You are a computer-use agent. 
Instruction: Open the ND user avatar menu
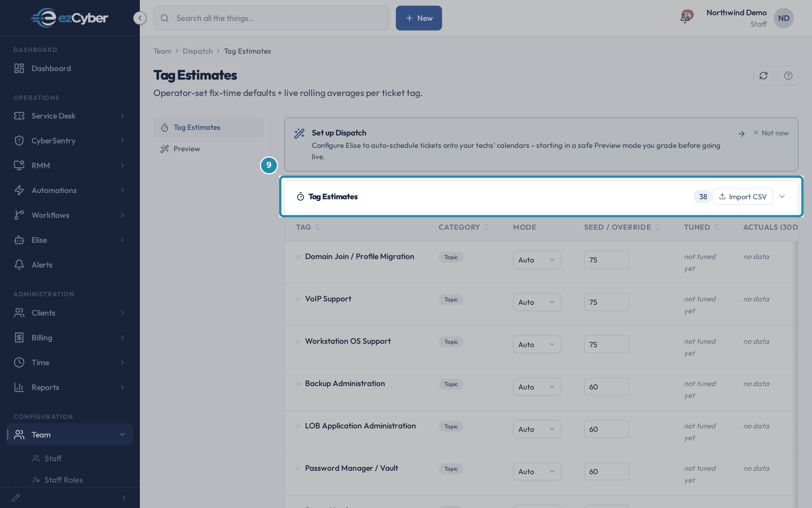(x=784, y=18)
